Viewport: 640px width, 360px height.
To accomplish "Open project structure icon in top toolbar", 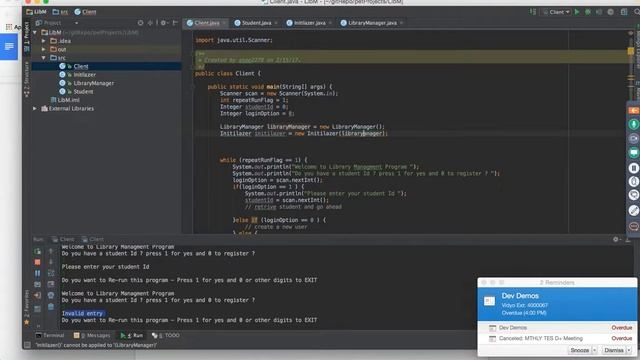I will [624, 12].
